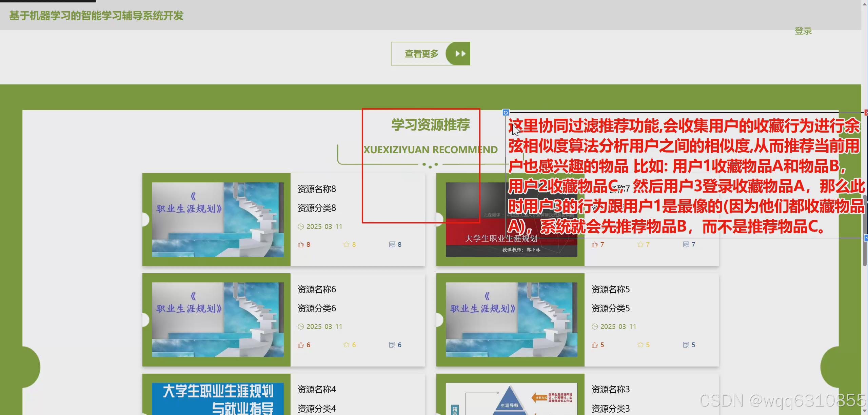Screen dimensions: 868x415
Task: Click the thumbs-up icon with count 8
Action: click(301, 244)
